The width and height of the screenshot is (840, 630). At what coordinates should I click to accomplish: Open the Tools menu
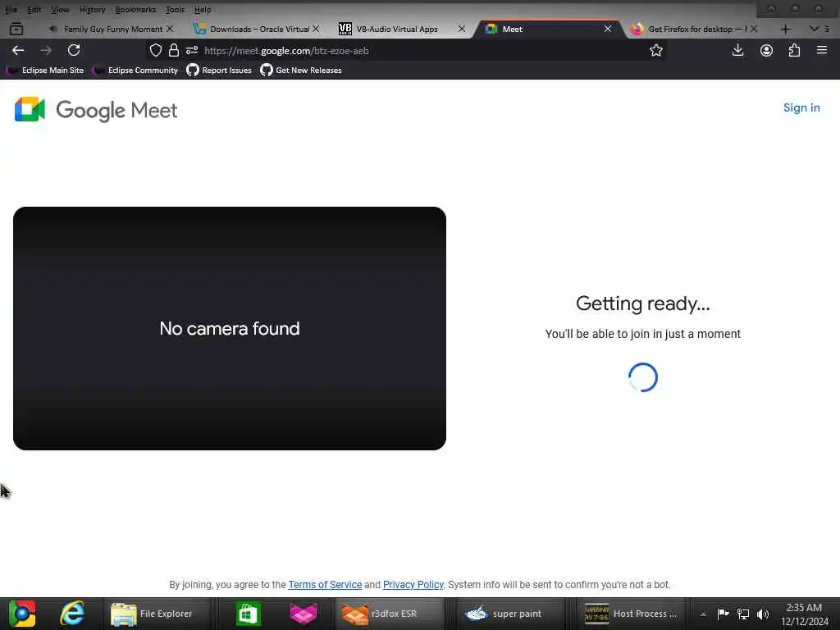click(x=175, y=10)
